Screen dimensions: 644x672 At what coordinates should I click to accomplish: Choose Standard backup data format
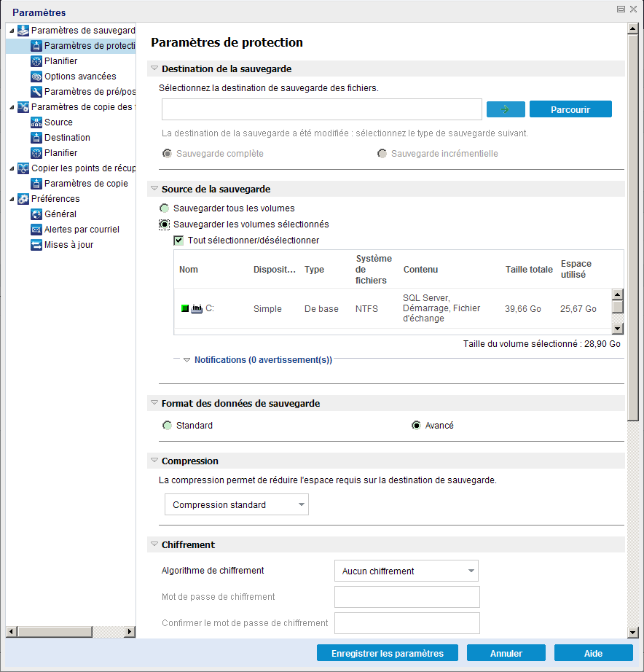(x=168, y=426)
